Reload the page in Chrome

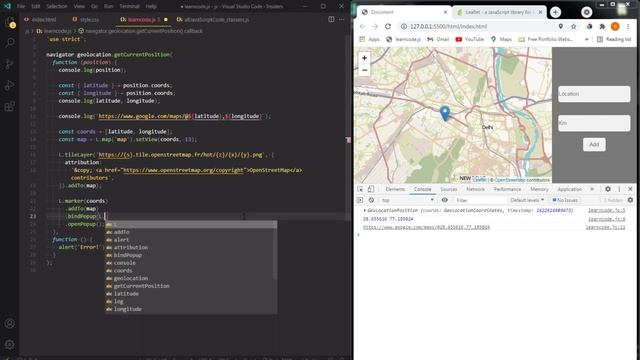(x=388, y=27)
